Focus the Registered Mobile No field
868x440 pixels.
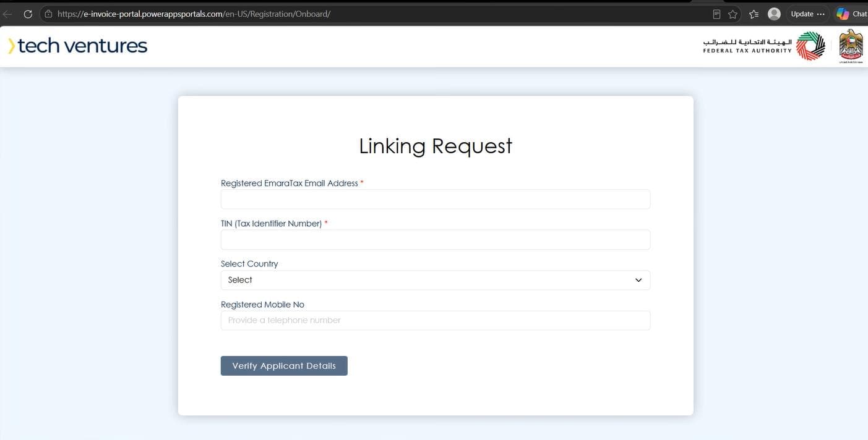436,320
